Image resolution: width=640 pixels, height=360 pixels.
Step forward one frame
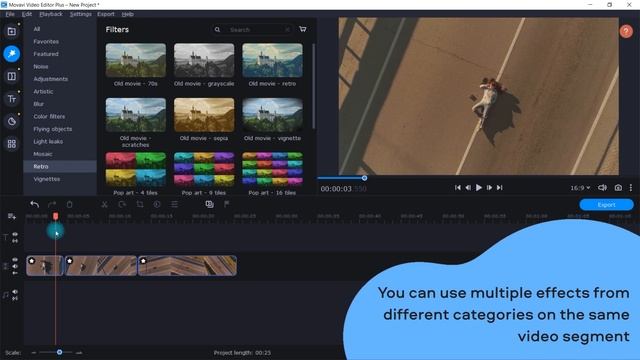pos(489,188)
